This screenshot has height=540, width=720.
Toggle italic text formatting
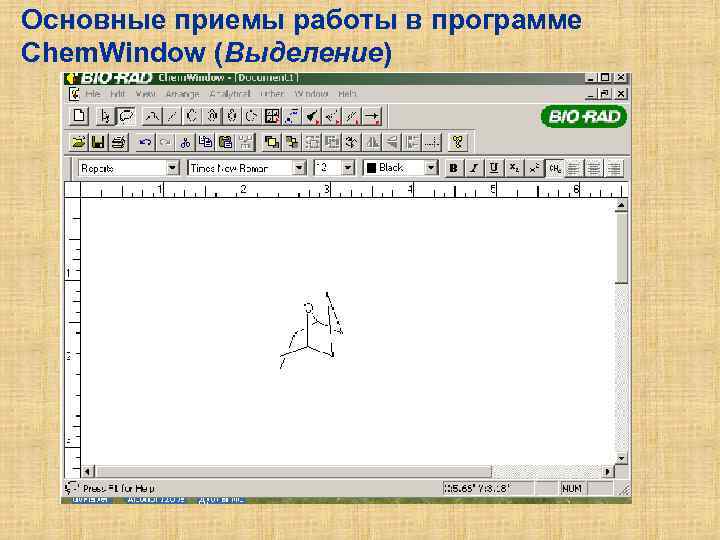pyautogui.click(x=474, y=168)
